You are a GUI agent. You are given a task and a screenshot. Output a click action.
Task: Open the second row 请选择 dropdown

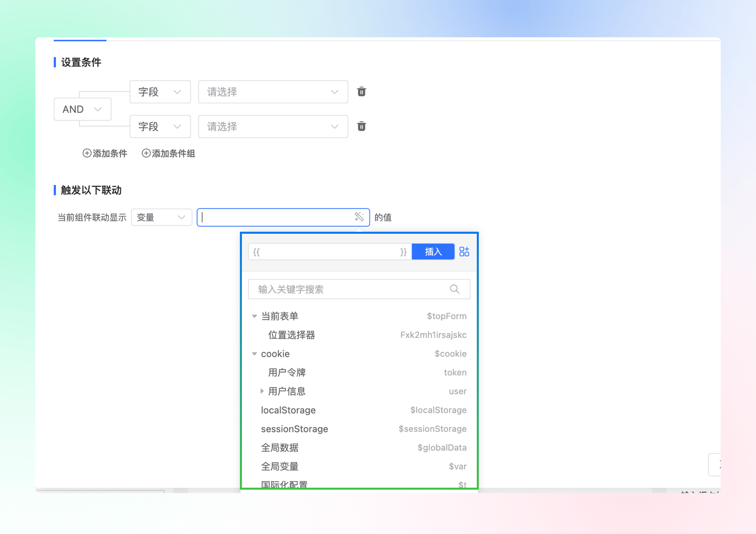(273, 126)
